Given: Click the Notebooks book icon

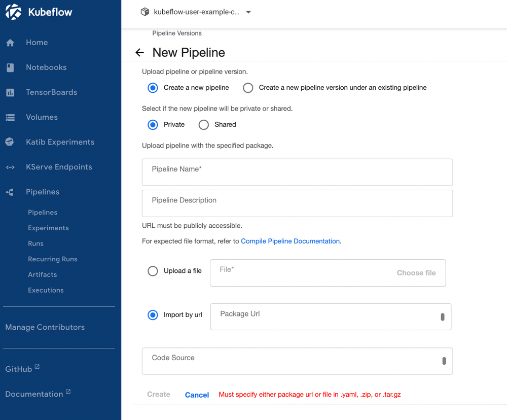Looking at the screenshot, I should (x=10, y=67).
